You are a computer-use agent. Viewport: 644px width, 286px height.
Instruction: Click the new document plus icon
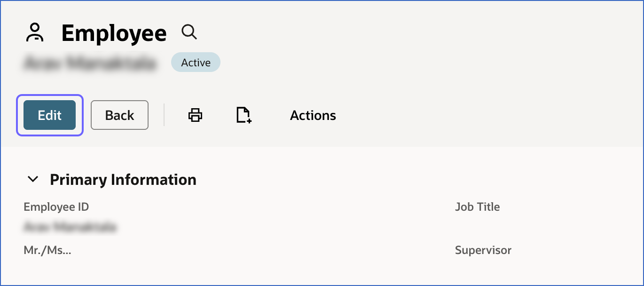[x=243, y=115]
